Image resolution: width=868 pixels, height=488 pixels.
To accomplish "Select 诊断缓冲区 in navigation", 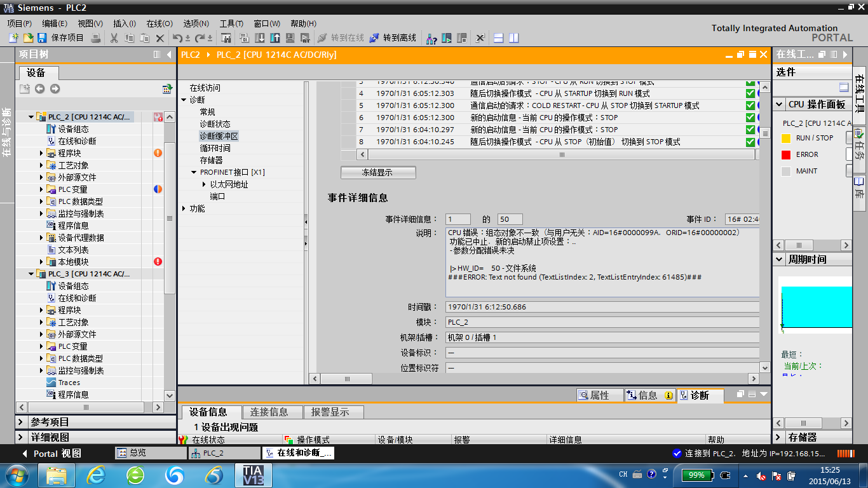I will pyautogui.click(x=219, y=136).
